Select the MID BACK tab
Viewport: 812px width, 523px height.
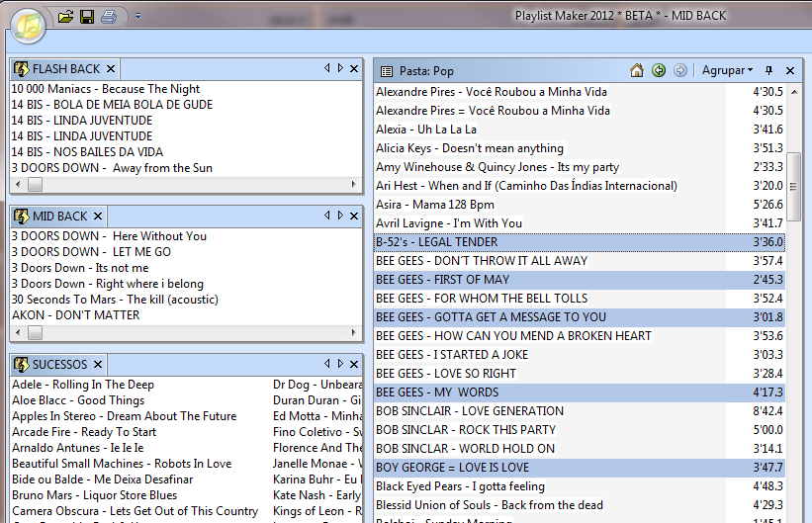[x=59, y=216]
